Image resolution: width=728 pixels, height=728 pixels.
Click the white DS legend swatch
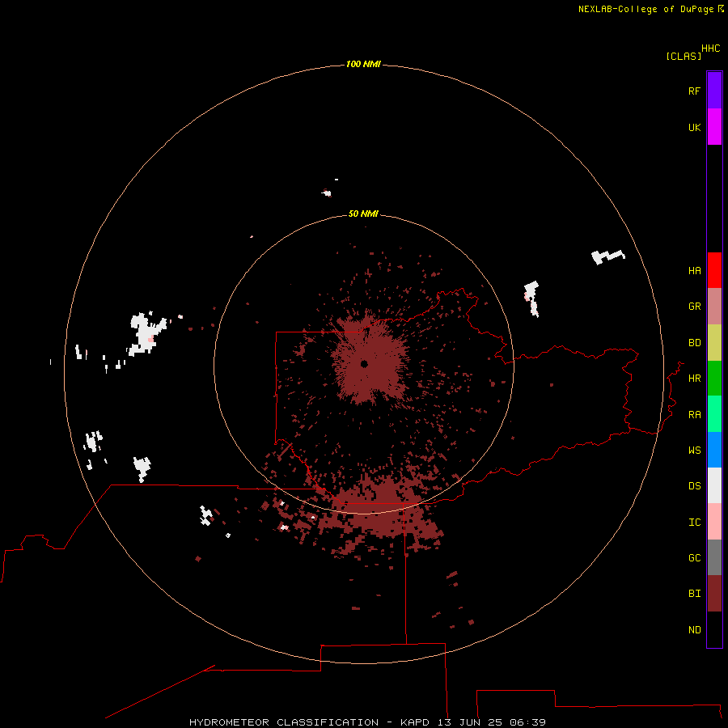point(714,485)
